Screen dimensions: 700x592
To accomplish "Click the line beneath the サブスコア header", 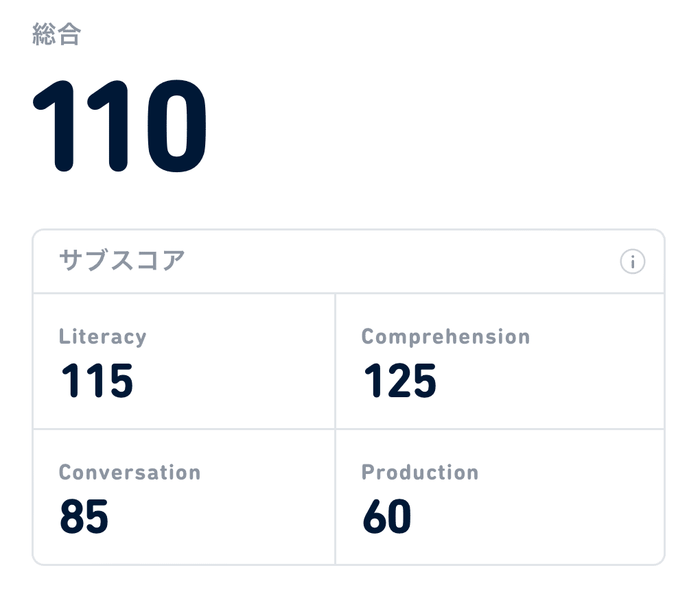I will (349, 294).
